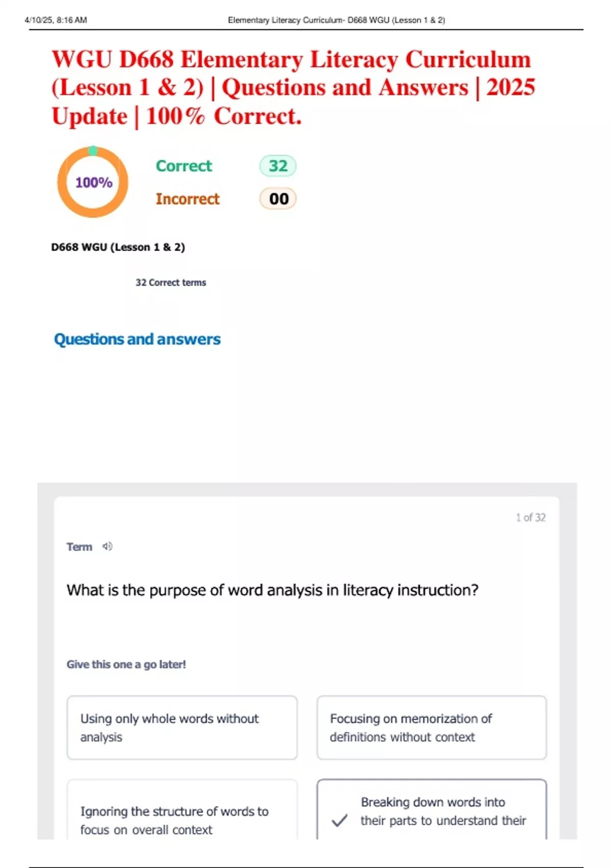Click the "00" incorrect count badge
The width and height of the screenshot is (613, 868).
278,199
